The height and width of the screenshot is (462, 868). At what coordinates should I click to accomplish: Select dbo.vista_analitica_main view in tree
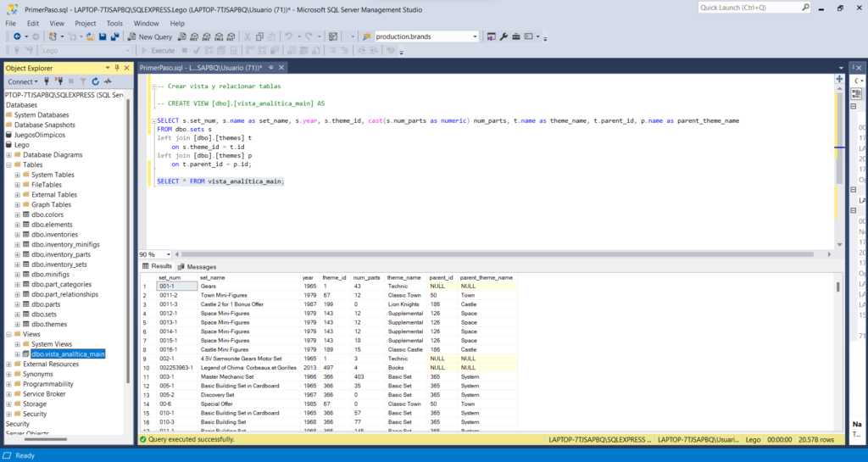[x=69, y=353]
